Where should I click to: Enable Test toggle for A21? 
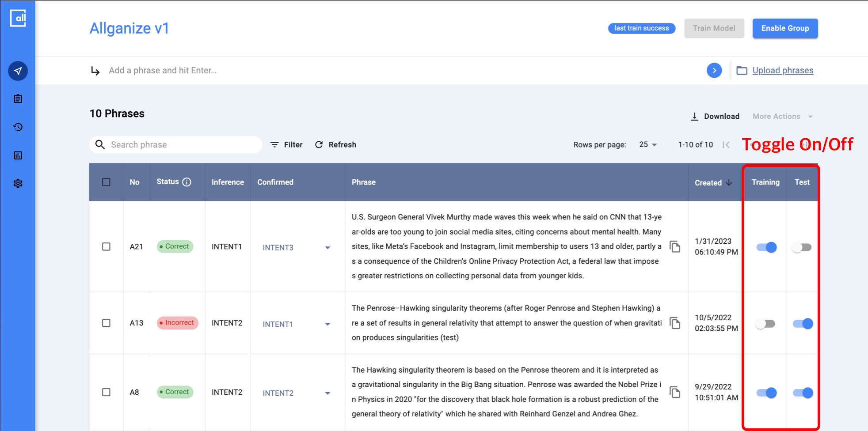tap(802, 247)
